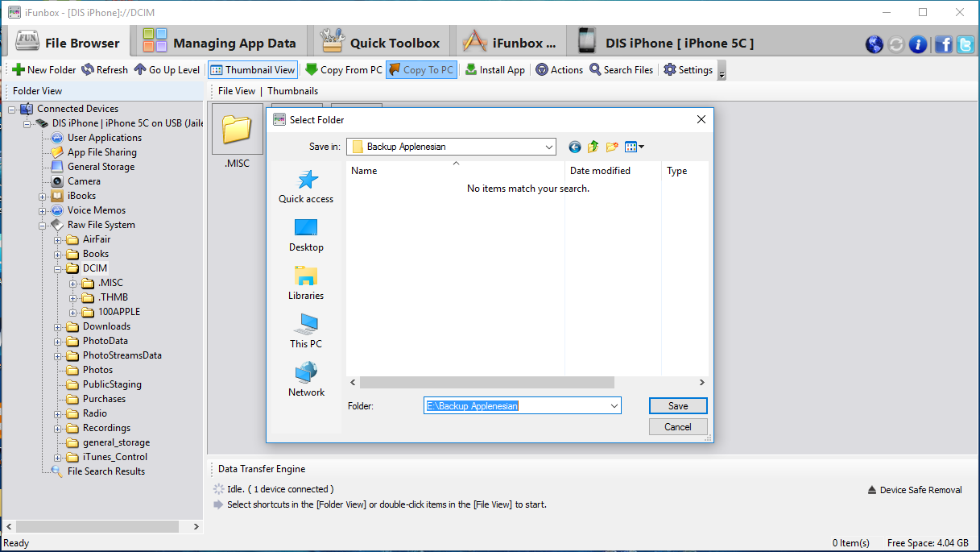Close the Select Folder dialog
This screenshot has width=980, height=552.
tap(701, 119)
